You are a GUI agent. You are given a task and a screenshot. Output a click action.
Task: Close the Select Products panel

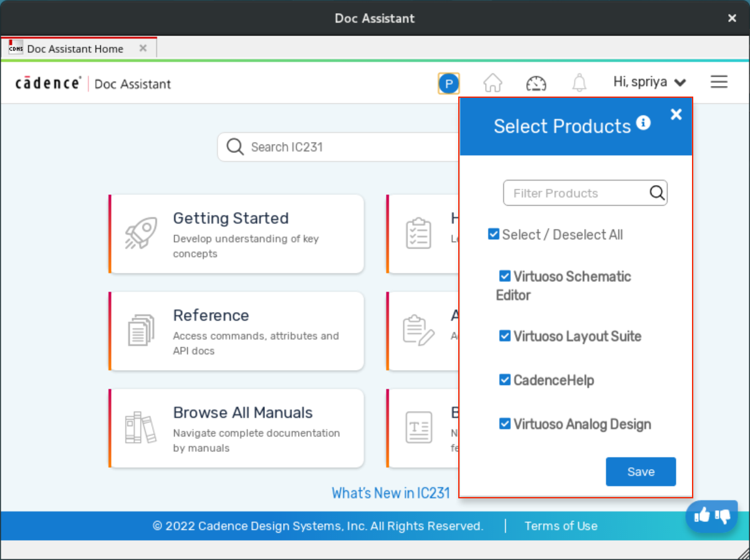click(676, 115)
